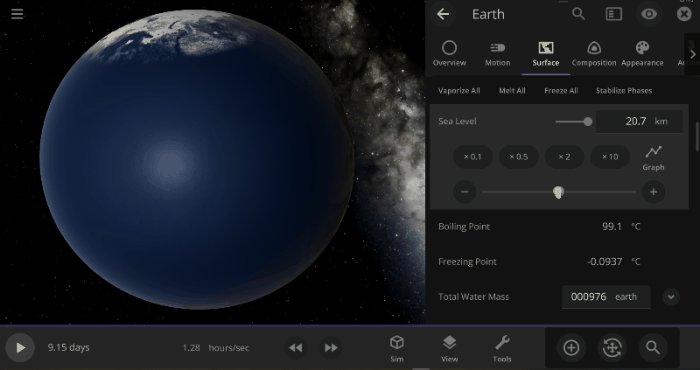Open the Sim menu
Image resolution: width=700 pixels, height=370 pixels.
(x=396, y=349)
